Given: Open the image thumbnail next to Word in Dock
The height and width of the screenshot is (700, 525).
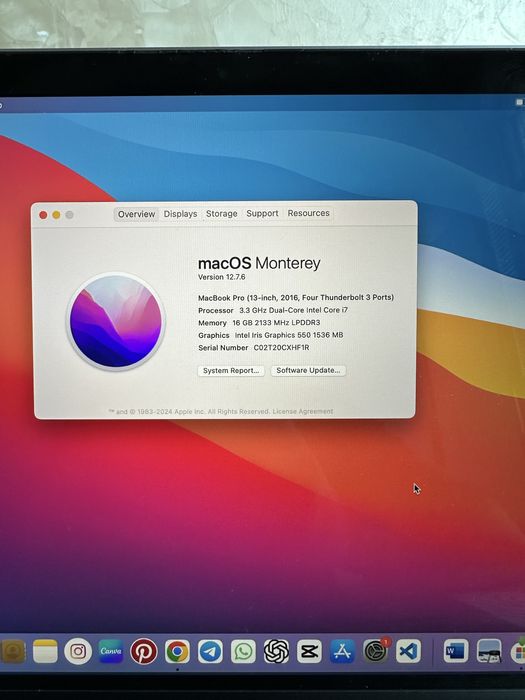Looking at the screenshot, I should point(489,651).
